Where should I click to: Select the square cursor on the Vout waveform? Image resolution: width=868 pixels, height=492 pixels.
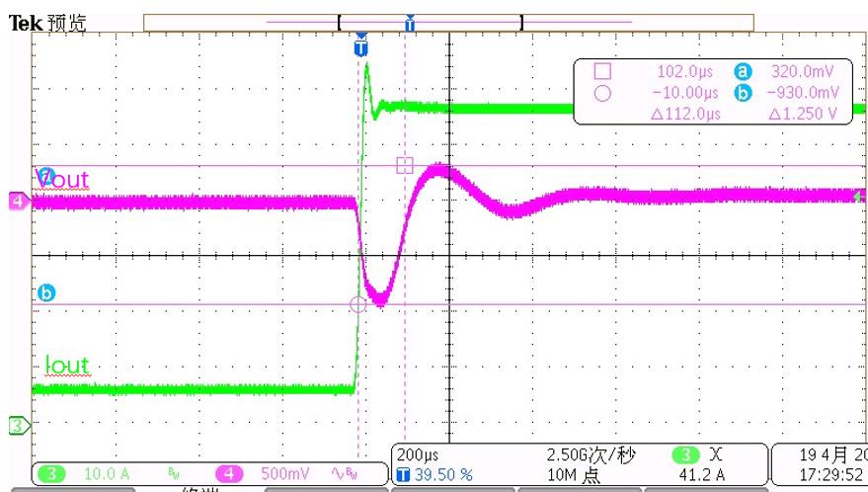click(x=404, y=165)
